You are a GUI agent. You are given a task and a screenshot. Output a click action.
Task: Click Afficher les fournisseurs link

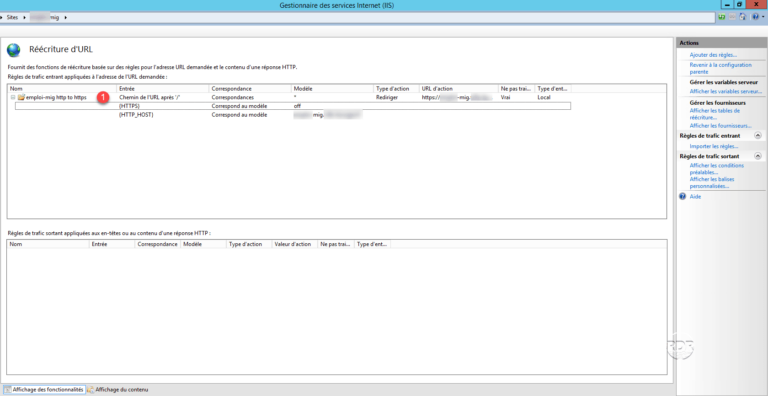pyautogui.click(x=720, y=126)
